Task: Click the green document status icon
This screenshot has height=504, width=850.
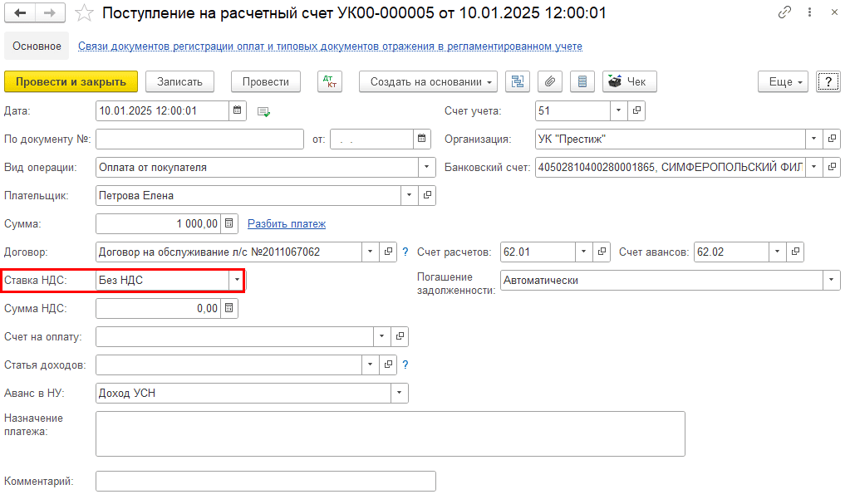Action: click(x=264, y=111)
